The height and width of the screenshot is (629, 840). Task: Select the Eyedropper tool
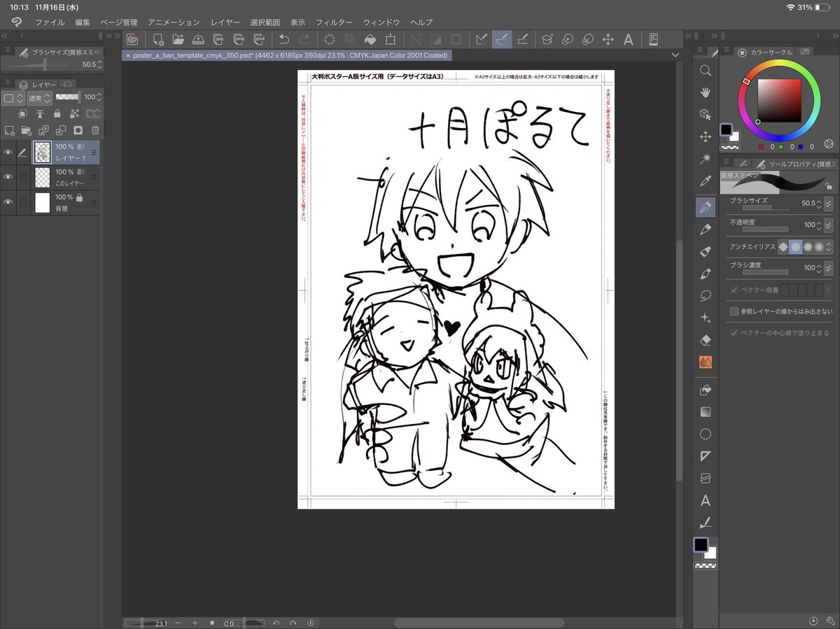click(706, 182)
